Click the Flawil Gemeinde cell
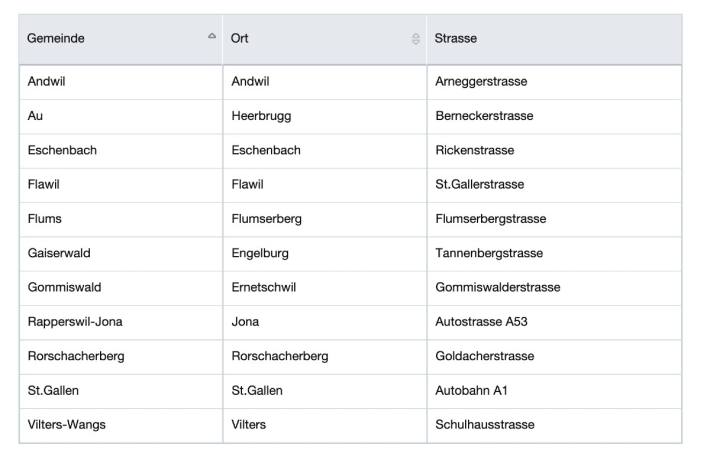This screenshot has height=473, width=710. pos(121,185)
